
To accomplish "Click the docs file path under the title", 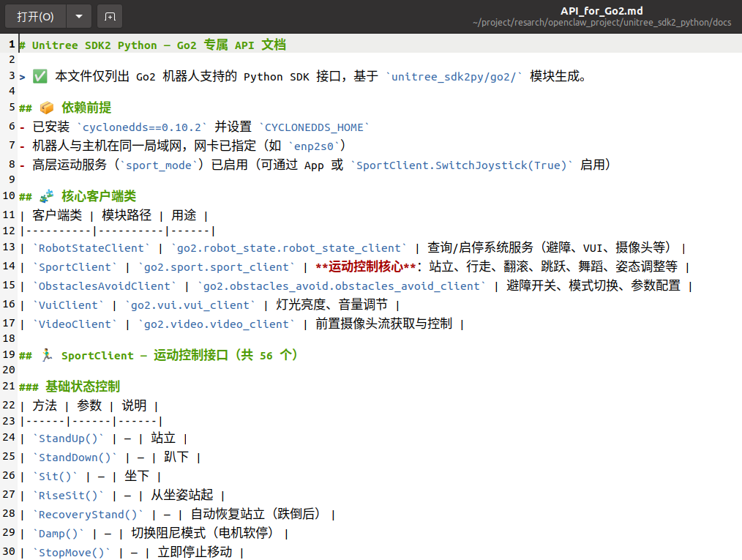I will (x=602, y=23).
